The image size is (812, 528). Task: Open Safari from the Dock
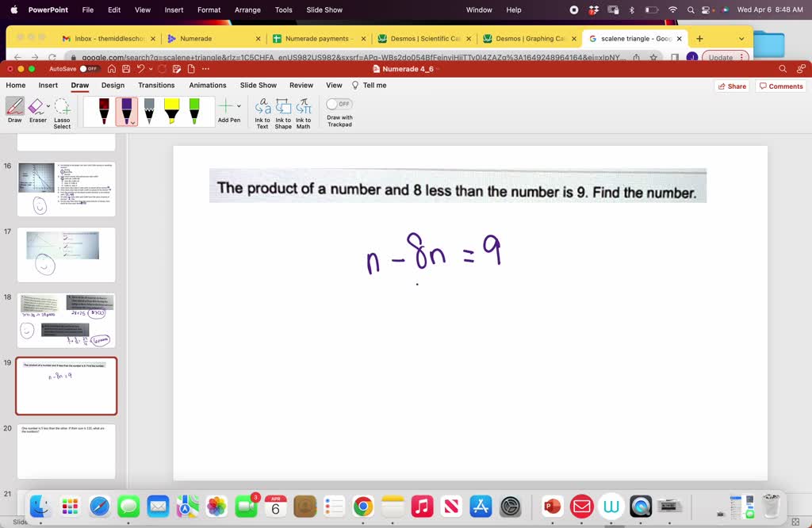pyautogui.click(x=99, y=506)
